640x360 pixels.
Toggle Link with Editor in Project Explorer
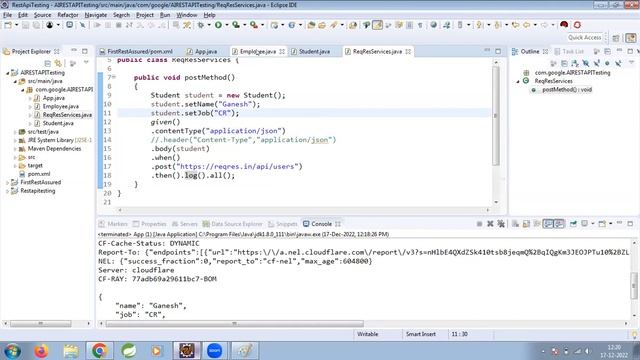click(x=58, y=63)
